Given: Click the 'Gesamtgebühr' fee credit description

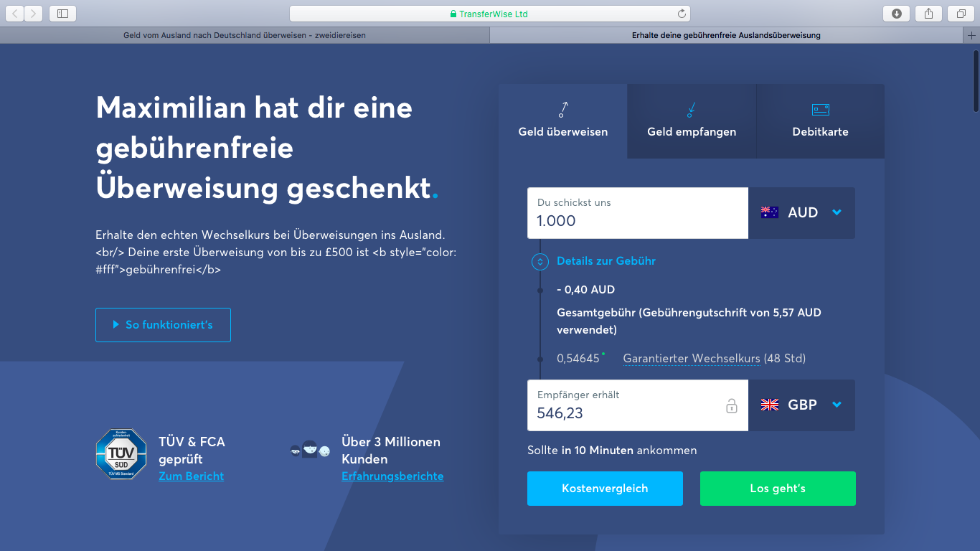Looking at the screenshot, I should click(689, 321).
